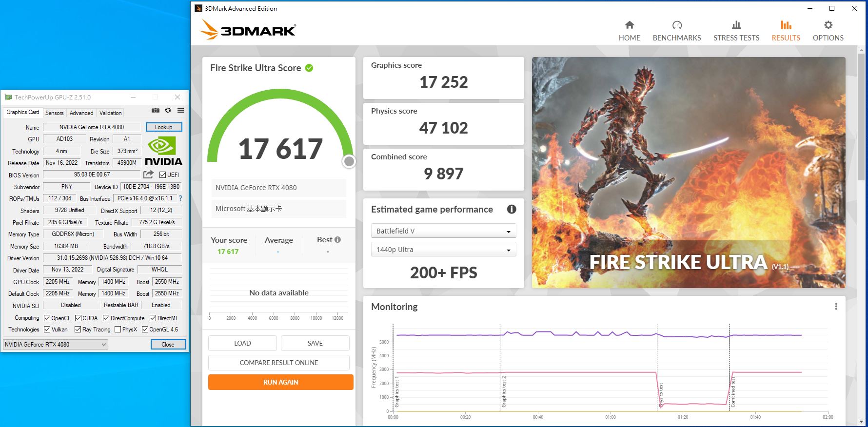Click the GPU-Z title bar app icon

point(8,97)
